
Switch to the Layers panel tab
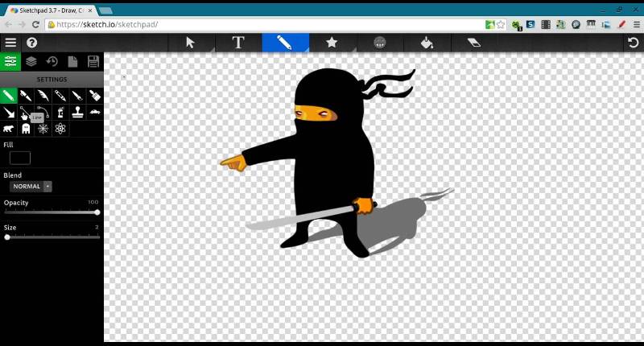(31, 62)
